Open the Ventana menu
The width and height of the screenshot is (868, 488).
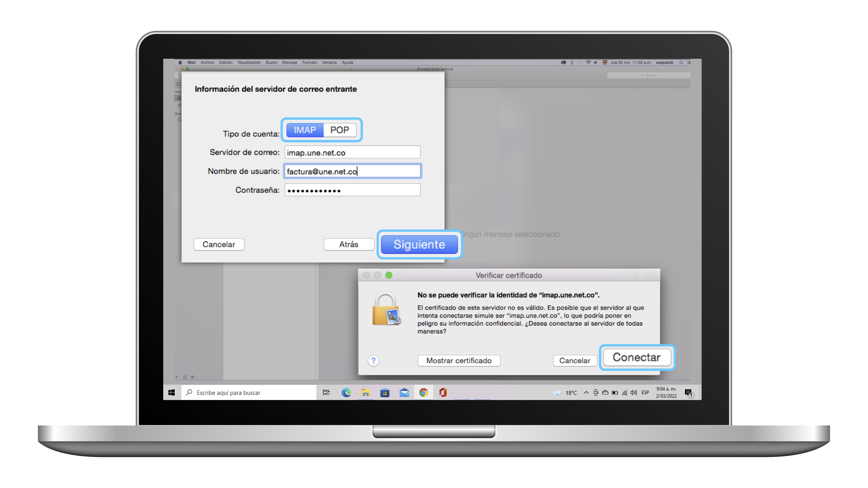click(329, 63)
